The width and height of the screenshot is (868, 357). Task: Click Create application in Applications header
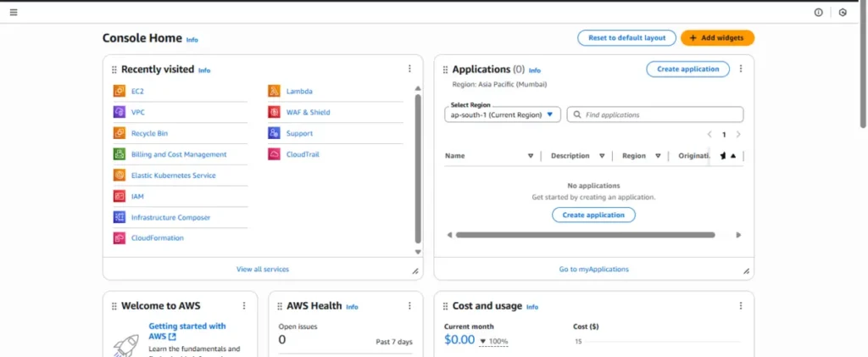pyautogui.click(x=688, y=70)
